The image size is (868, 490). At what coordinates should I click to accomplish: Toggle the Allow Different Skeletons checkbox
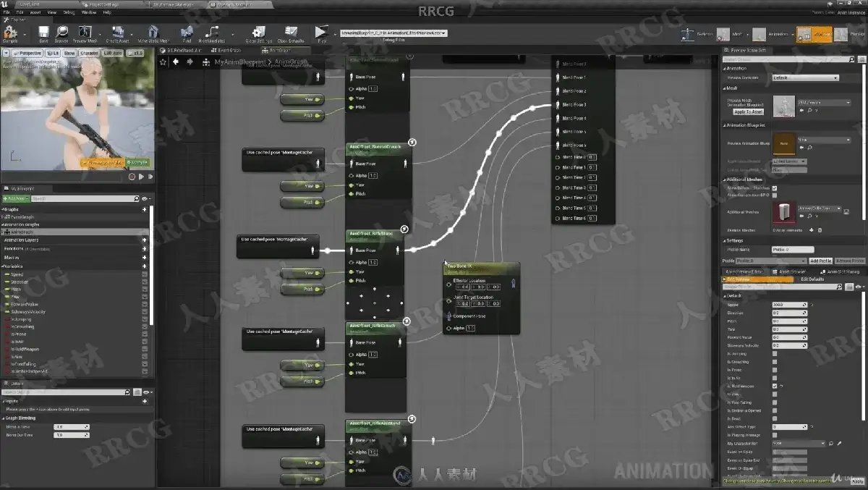pos(775,188)
